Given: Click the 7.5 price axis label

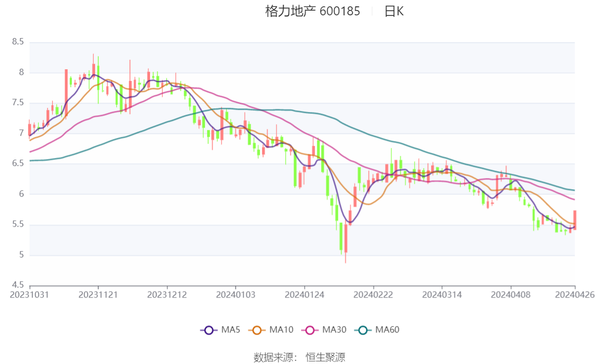Looking at the screenshot, I should (18, 102).
